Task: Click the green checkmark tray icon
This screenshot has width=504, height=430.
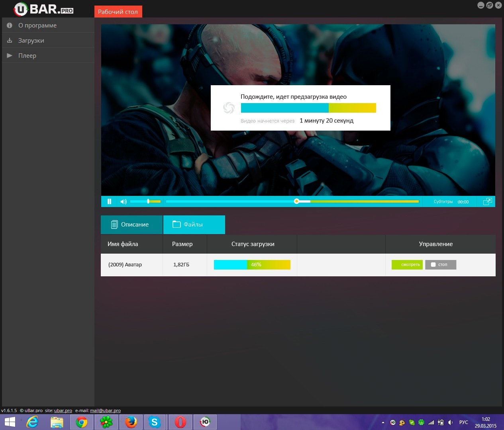Action: pyautogui.click(x=412, y=422)
